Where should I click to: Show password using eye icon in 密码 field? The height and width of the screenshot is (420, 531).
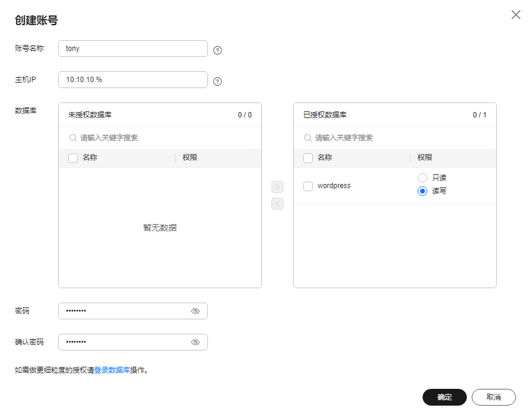point(195,312)
